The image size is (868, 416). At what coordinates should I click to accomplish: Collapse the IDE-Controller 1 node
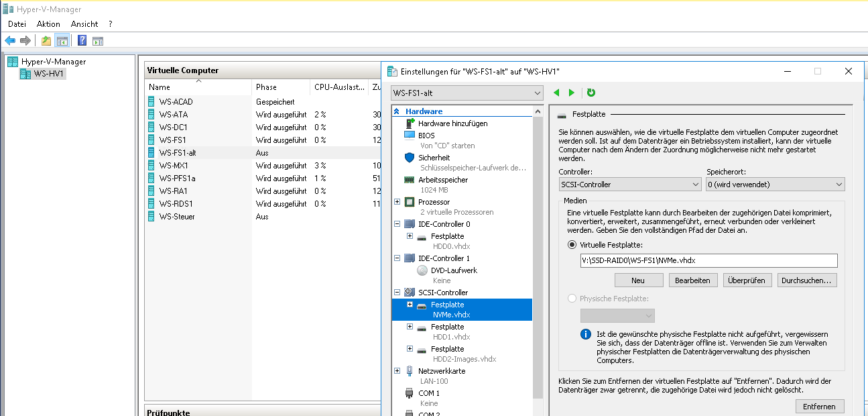coord(397,258)
